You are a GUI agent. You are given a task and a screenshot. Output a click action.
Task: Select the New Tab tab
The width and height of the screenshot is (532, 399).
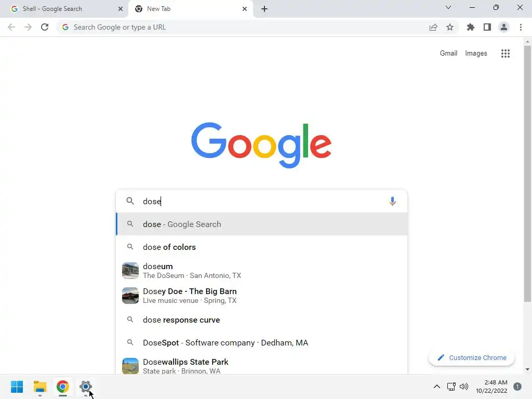[191, 9]
